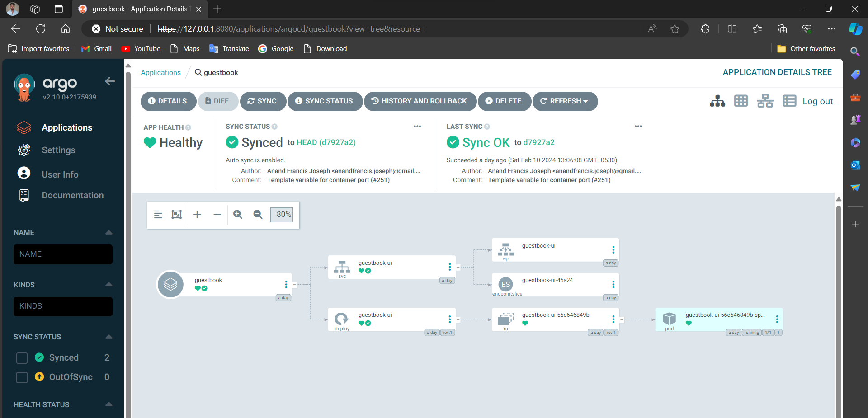Switch to the tree view layout icon

click(717, 101)
